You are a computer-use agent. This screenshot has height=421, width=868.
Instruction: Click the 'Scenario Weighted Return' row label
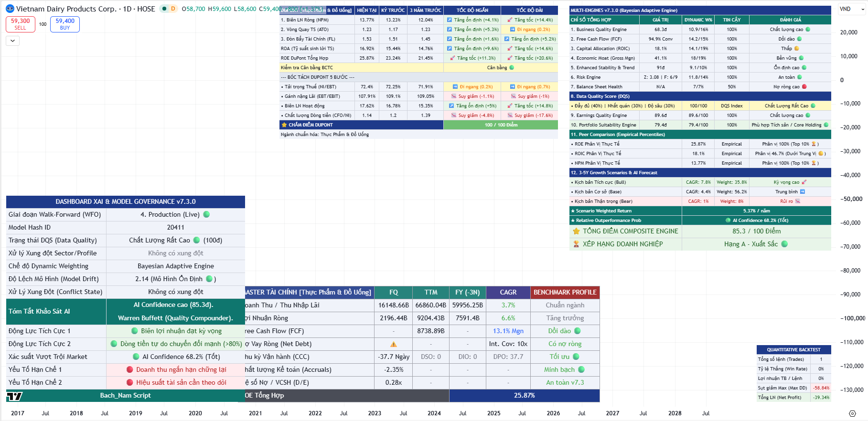(625, 211)
